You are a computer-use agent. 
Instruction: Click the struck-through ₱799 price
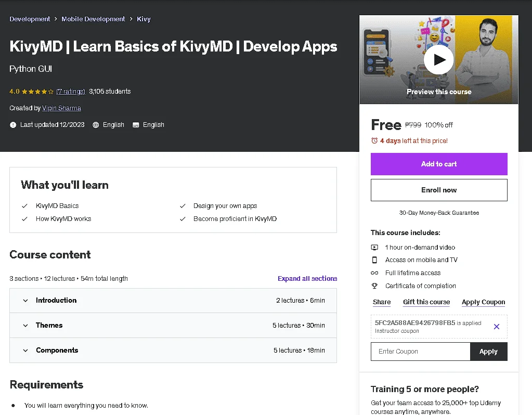coord(413,125)
